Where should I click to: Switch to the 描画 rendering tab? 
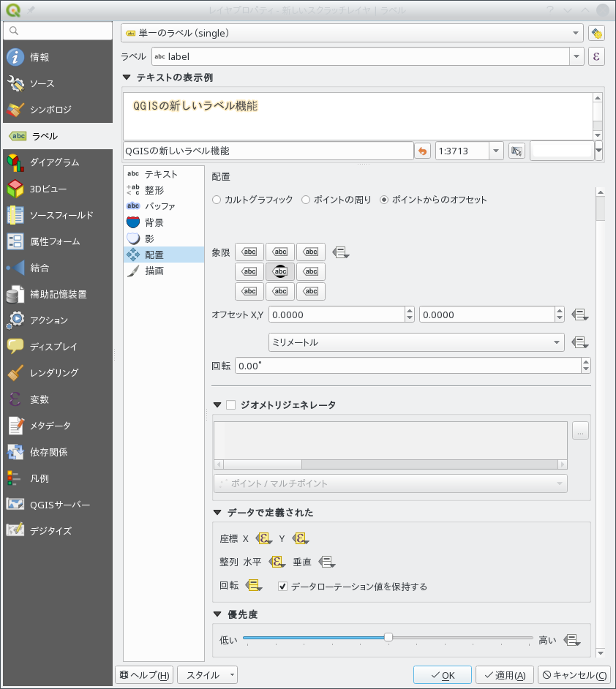pos(164,271)
